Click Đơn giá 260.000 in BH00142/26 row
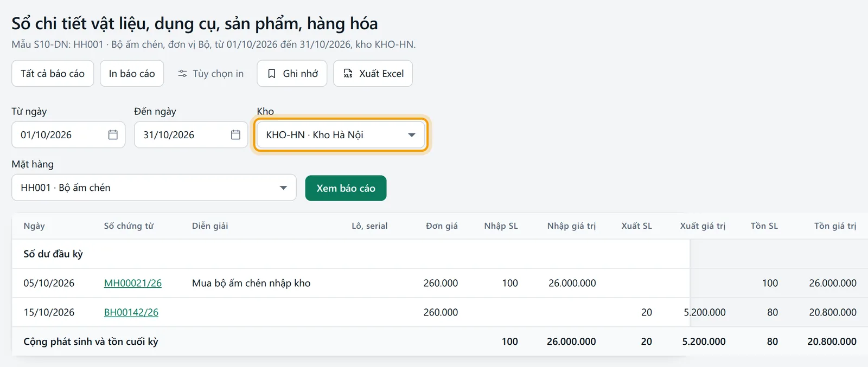 pyautogui.click(x=441, y=312)
